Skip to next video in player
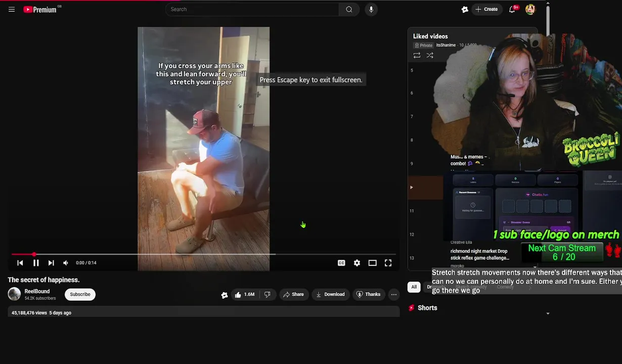Viewport: 622px width, 364px height. coord(51,263)
